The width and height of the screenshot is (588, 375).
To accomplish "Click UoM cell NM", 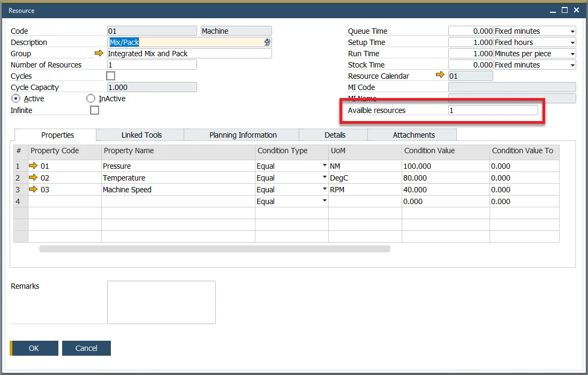I will tap(365, 166).
